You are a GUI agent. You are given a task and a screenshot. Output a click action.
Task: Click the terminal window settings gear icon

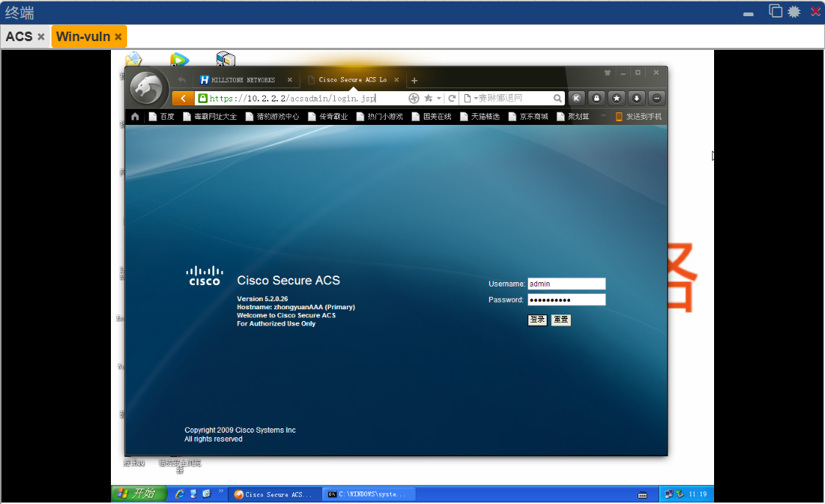[794, 12]
